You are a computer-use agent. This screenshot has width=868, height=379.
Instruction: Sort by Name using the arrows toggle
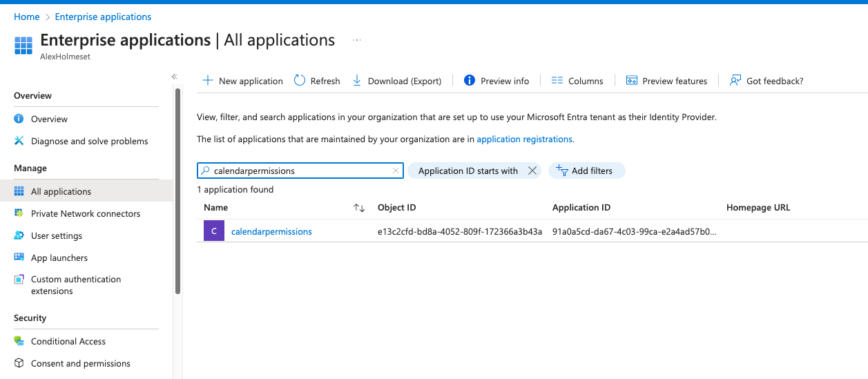click(x=359, y=208)
